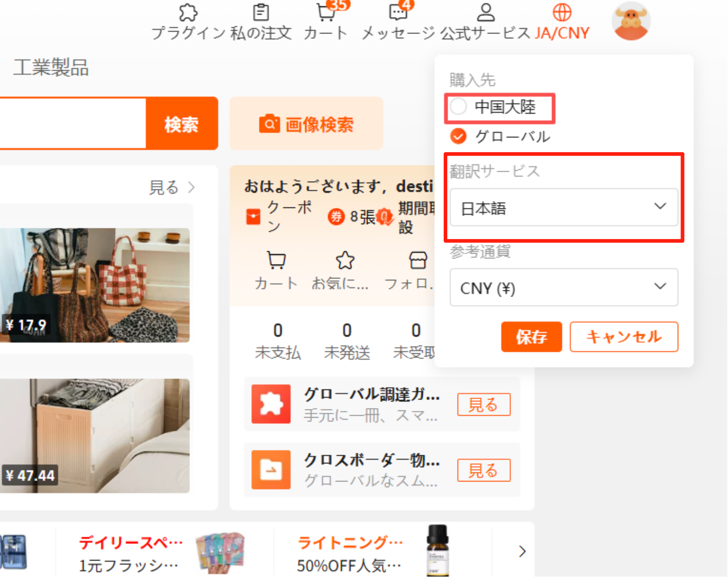
Task: Show next promotions with right chevron
Action: pos(522,551)
